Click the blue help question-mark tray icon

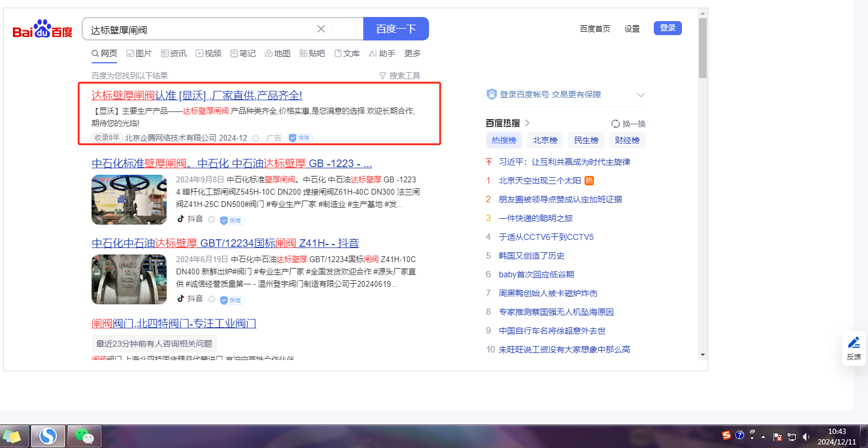739,435
